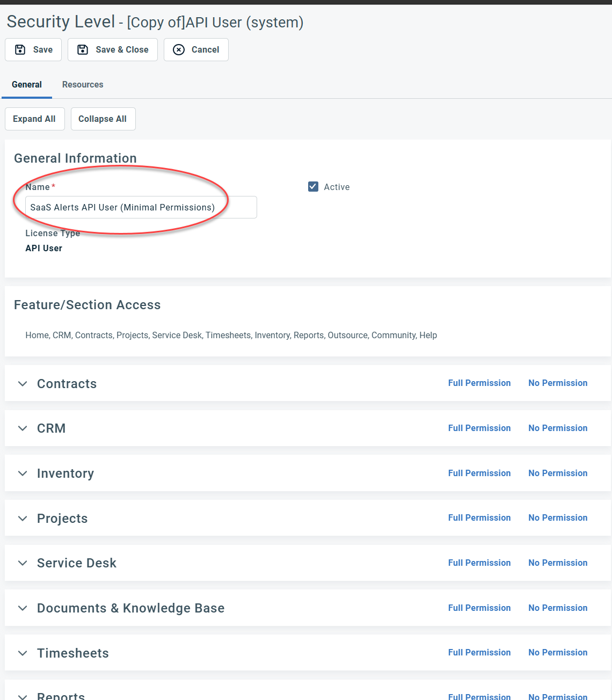Set No Permission for Timesheets

tap(557, 652)
